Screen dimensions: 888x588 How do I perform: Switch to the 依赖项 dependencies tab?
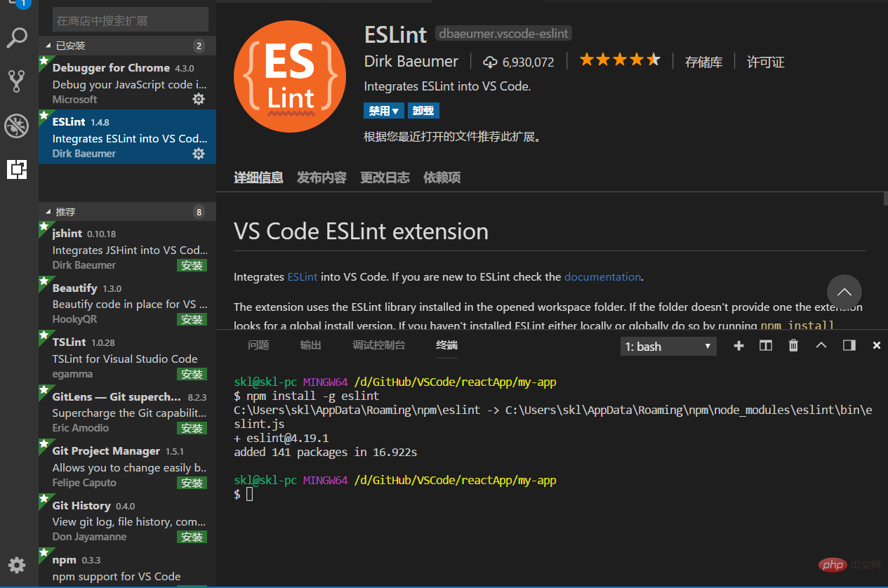[442, 178]
